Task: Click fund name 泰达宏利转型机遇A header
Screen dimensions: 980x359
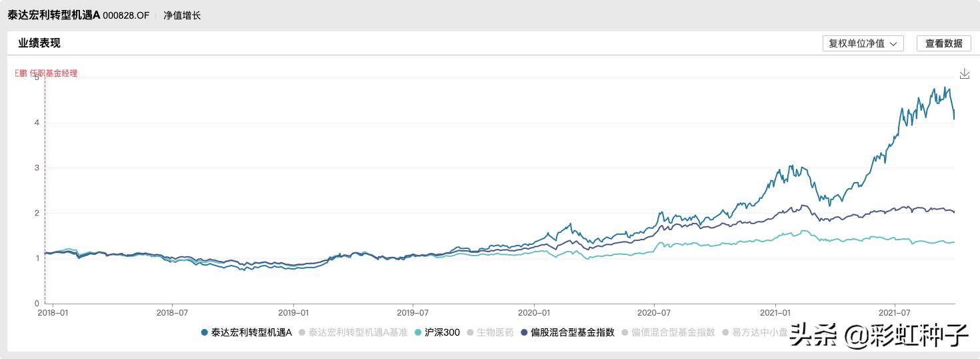Action: click(54, 15)
